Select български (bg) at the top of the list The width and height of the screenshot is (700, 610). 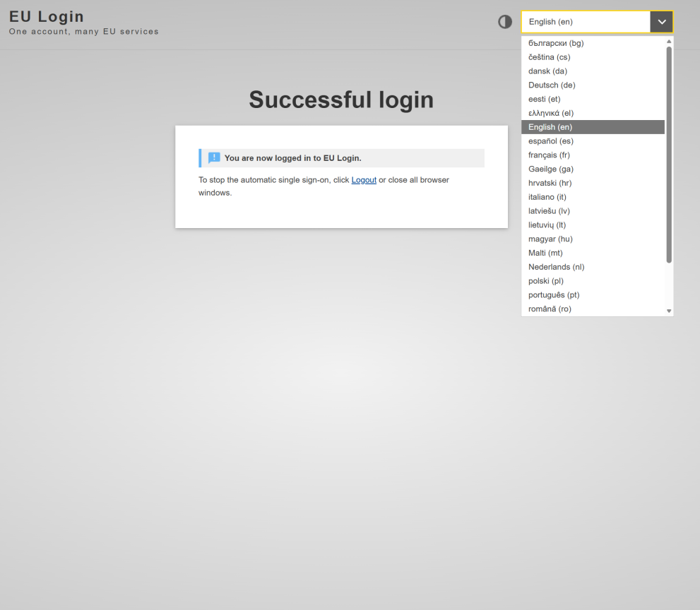(x=556, y=43)
